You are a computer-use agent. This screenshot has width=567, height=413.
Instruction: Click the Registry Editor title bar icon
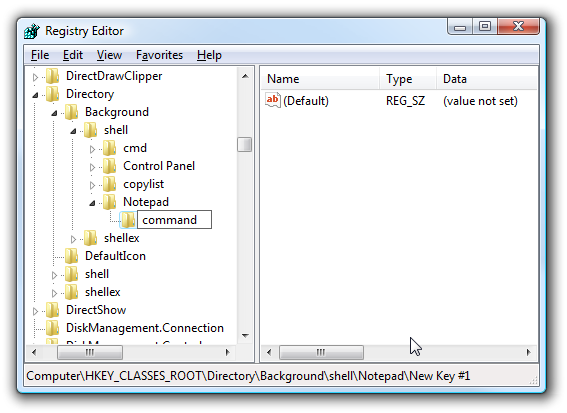(32, 31)
